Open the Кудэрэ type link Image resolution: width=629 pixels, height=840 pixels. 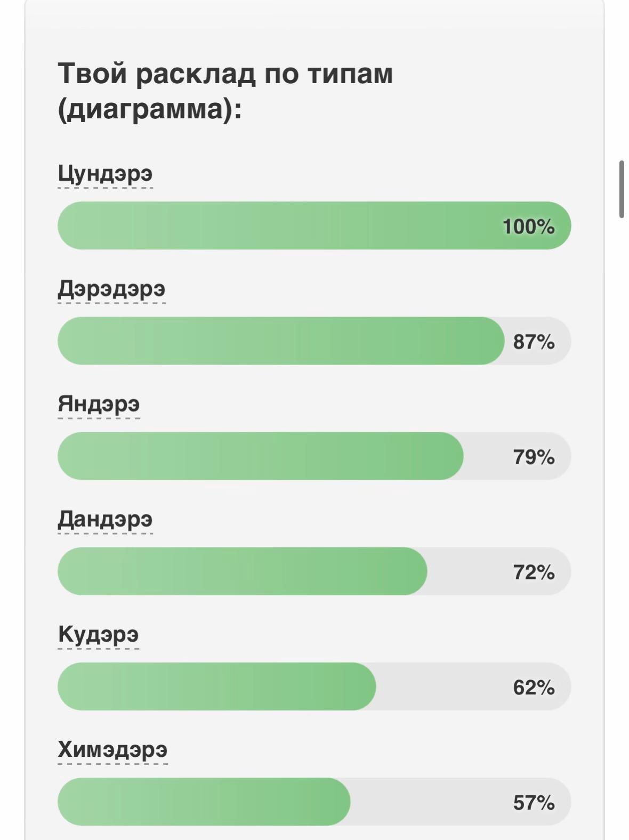click(x=98, y=634)
